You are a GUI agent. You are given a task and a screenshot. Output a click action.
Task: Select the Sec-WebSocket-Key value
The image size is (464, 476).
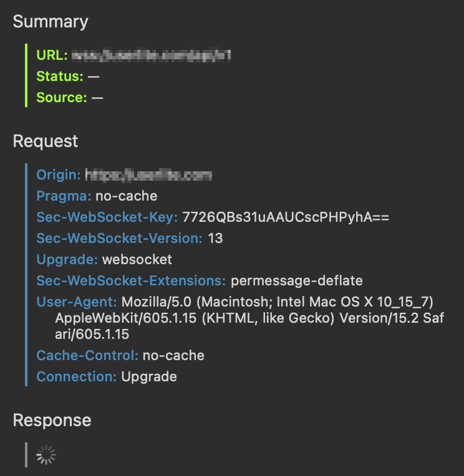(286, 217)
